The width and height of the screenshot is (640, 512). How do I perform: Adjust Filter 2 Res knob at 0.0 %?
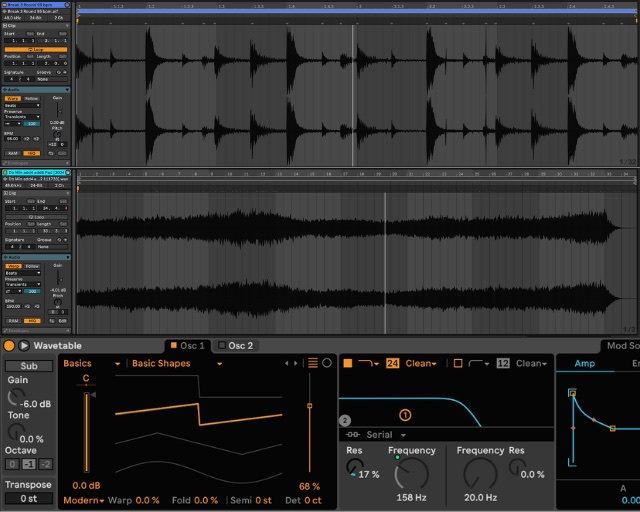coord(518,467)
